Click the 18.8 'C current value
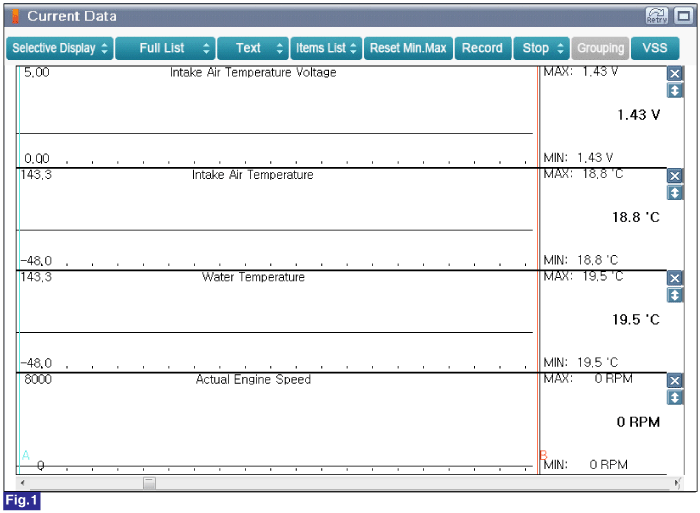 coord(636,217)
